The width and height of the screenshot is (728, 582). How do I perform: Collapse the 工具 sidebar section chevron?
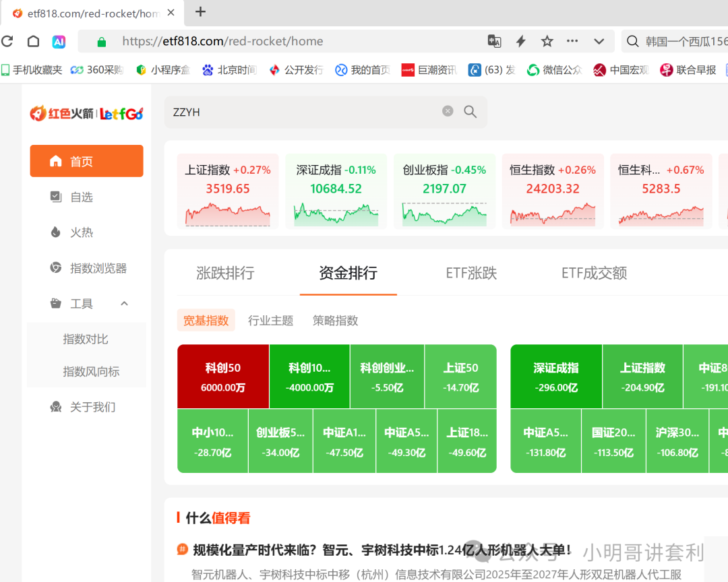pos(124,304)
